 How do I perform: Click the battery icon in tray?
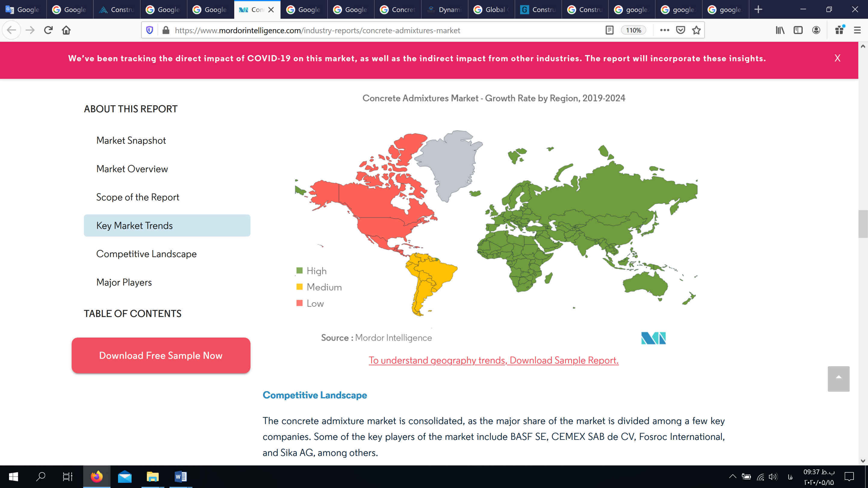746,477
